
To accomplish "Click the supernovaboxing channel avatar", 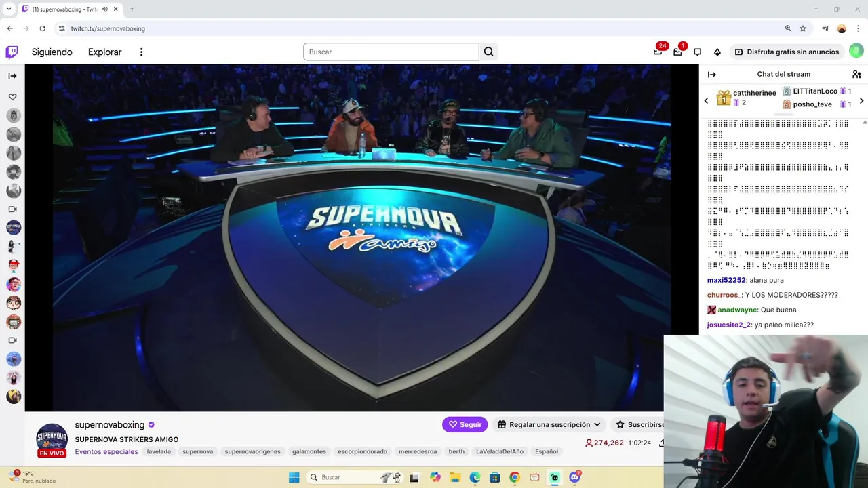I will pos(52,439).
